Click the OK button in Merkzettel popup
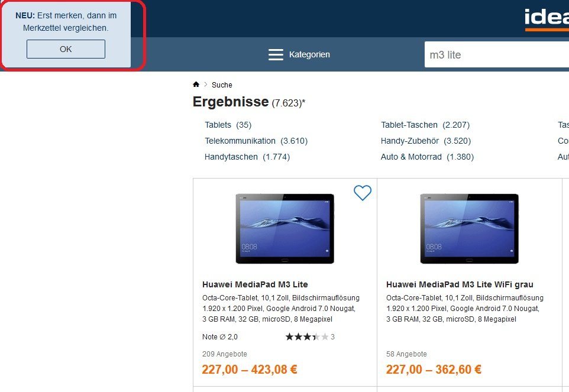This screenshot has height=392, width=569. [66, 49]
